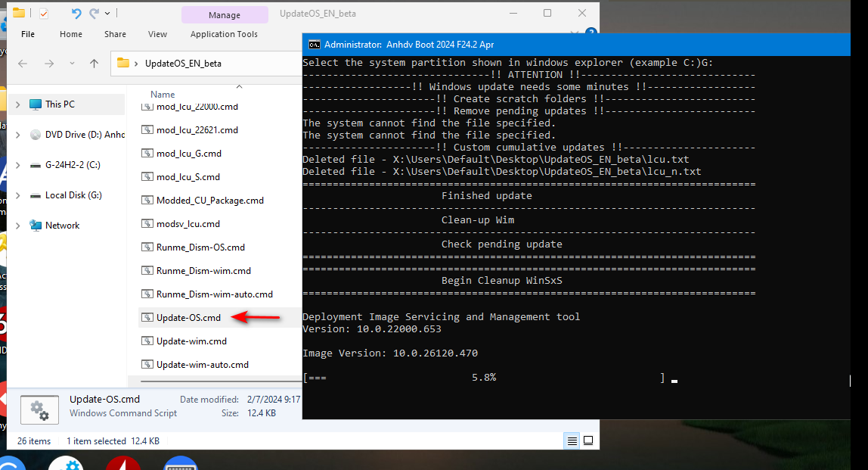868x470 pixels.
Task: Switch to the Home ribbon tab
Action: [x=71, y=34]
